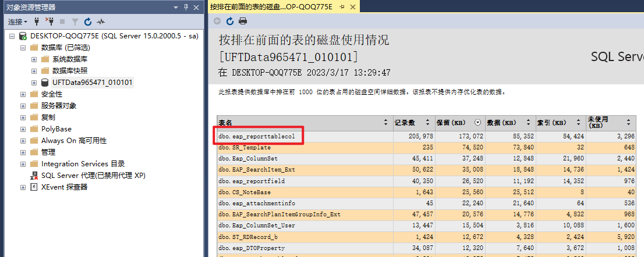The width and height of the screenshot is (644, 257).
Task: Select the 服务器对象 tree item
Action: [x=59, y=106]
